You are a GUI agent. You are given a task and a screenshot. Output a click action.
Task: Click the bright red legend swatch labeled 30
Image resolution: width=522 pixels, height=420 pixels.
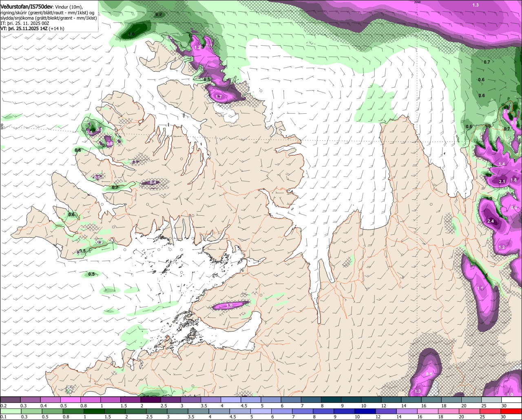(512, 411)
